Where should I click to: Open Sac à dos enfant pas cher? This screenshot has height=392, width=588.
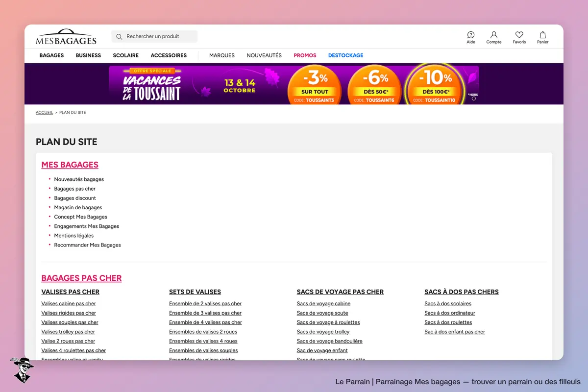(x=455, y=332)
